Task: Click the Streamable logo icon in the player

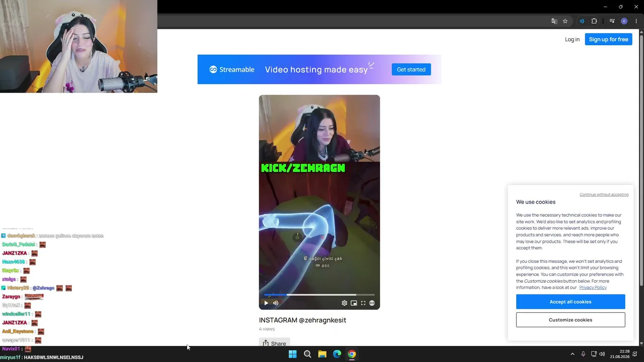Action: 372,303
